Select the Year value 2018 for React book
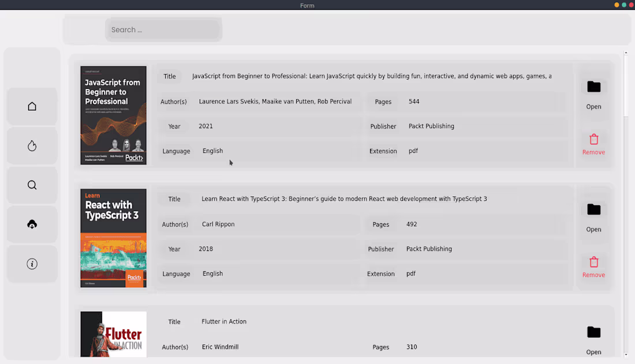 pos(206,249)
